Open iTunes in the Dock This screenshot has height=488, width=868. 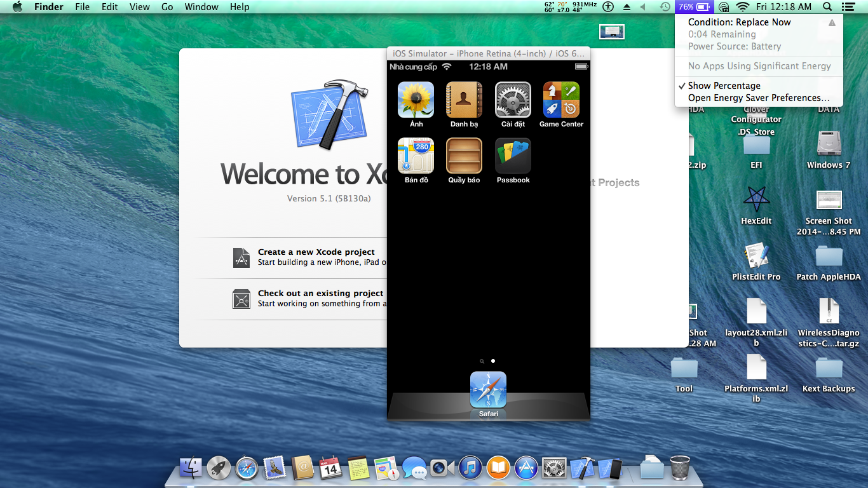[470, 468]
